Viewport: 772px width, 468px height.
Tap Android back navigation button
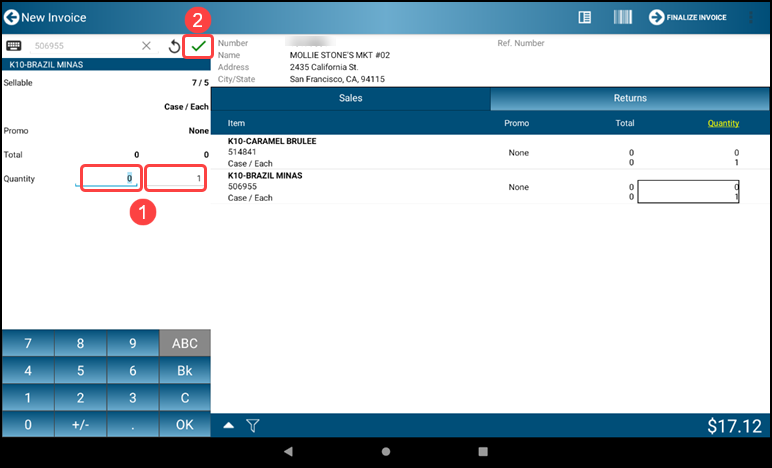(x=289, y=451)
